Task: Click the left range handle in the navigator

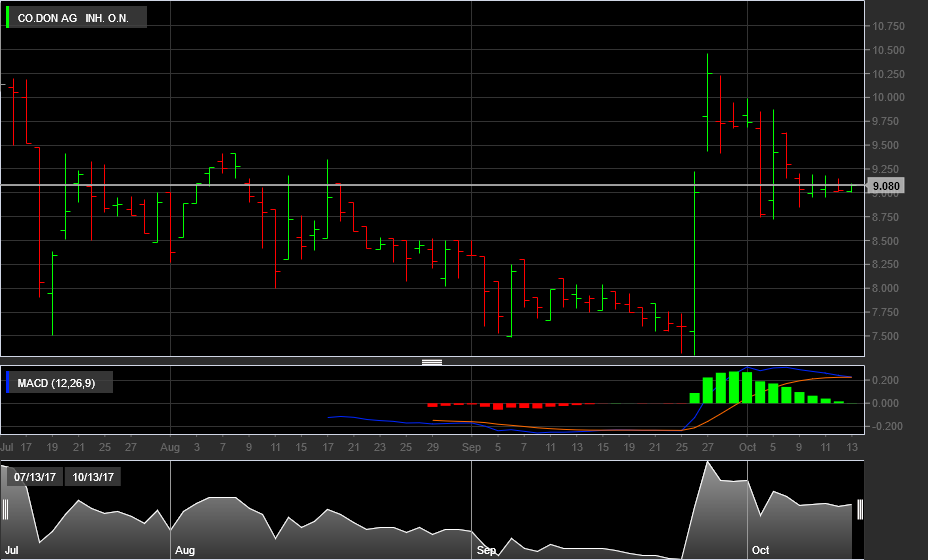Action: (5, 509)
